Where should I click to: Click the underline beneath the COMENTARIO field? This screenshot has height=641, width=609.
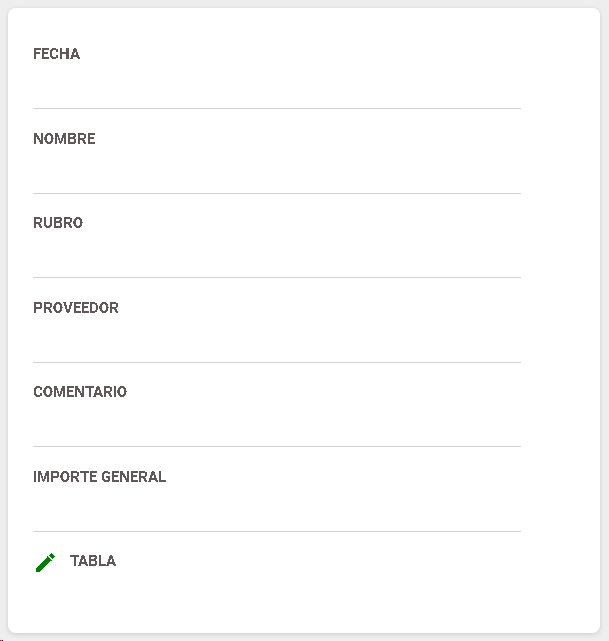pos(277,446)
